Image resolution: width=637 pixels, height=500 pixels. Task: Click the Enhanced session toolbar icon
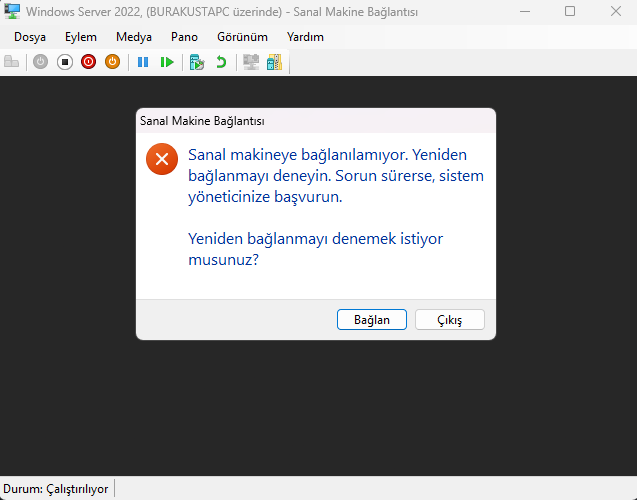pos(251,62)
